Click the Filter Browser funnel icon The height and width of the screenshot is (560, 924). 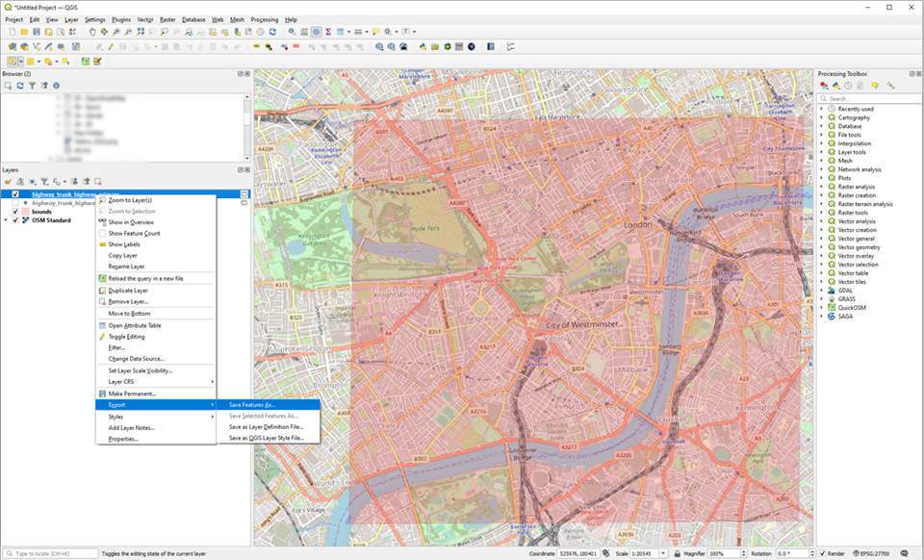coord(32,86)
